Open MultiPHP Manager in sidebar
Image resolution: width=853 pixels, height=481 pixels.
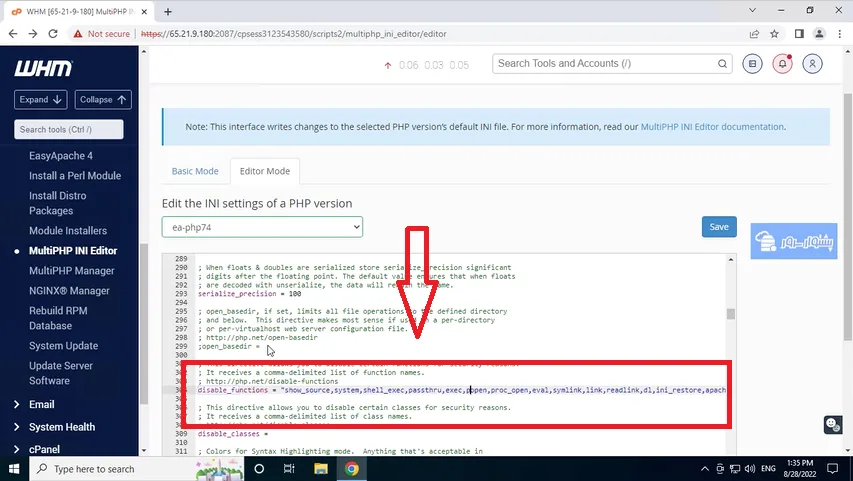72,271
